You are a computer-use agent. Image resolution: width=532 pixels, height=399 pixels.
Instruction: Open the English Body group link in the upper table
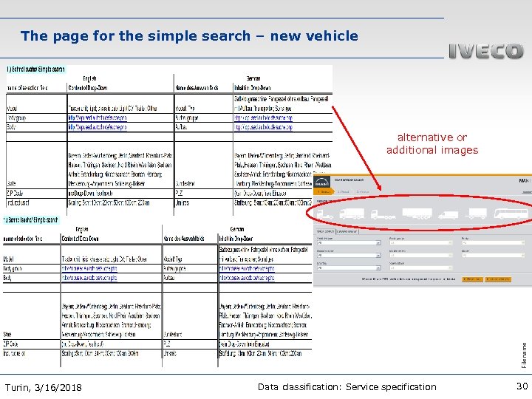(x=98, y=117)
